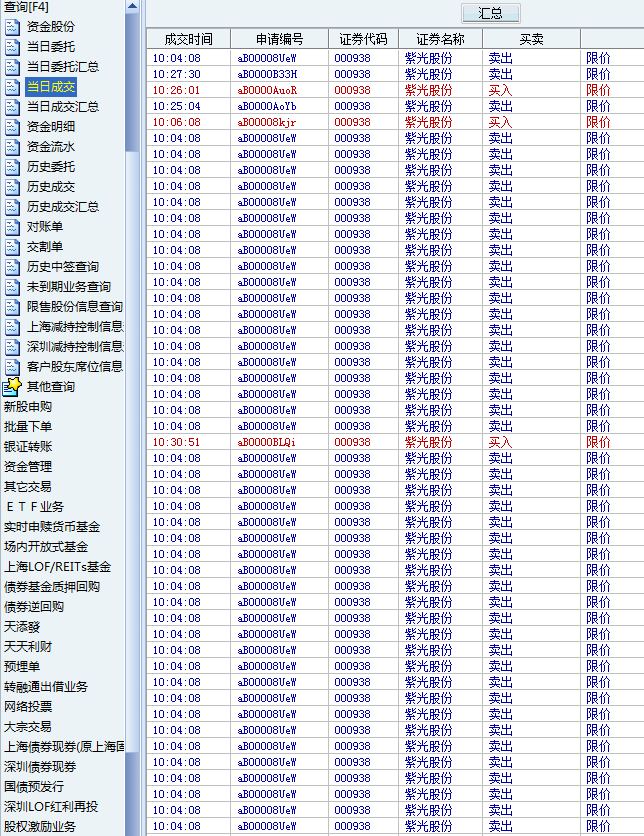The image size is (644, 836).
Task: Open 天添發 menu
Action: (22, 626)
